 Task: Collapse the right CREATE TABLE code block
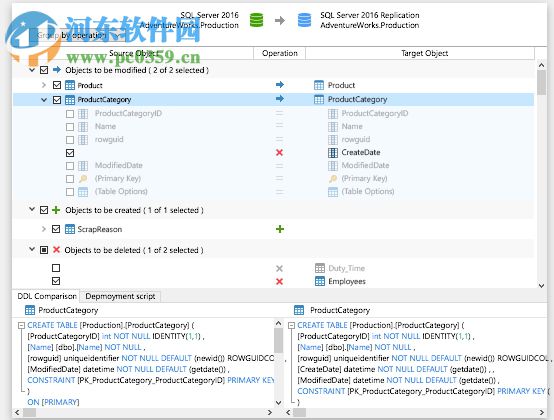[x=291, y=326]
